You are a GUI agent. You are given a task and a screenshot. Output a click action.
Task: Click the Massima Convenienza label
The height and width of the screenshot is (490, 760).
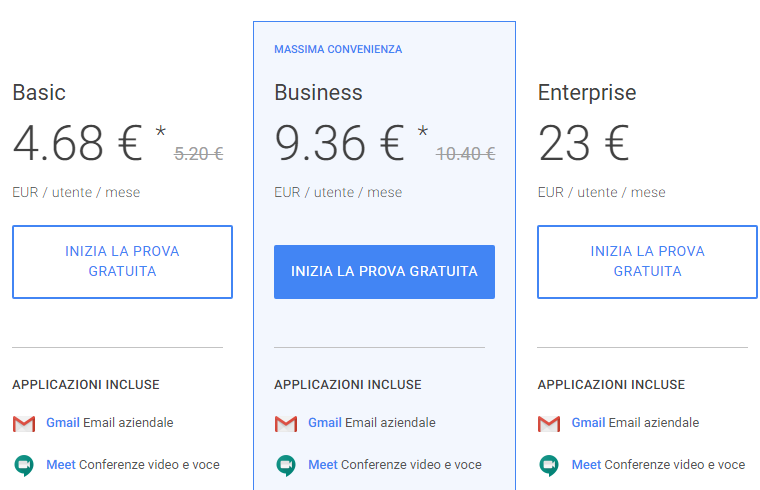[338, 49]
